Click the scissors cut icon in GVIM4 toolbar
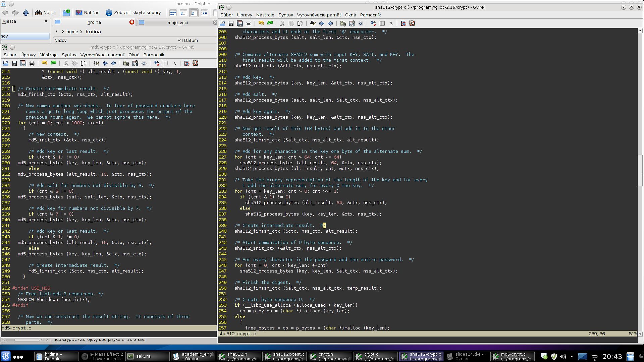Screen dimensions: 644x362 pyautogui.click(x=282, y=23)
